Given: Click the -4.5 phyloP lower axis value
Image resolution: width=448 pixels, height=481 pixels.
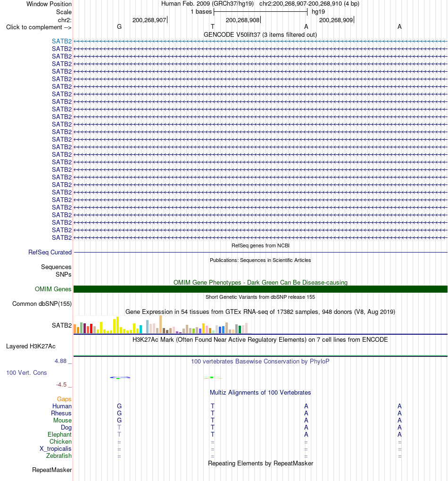Looking at the screenshot, I should click(61, 385).
